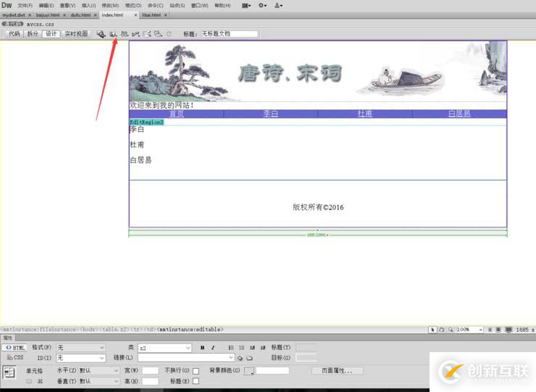536x392 pixels.
Task: Apply bold with the B icon
Action: pyautogui.click(x=202, y=348)
